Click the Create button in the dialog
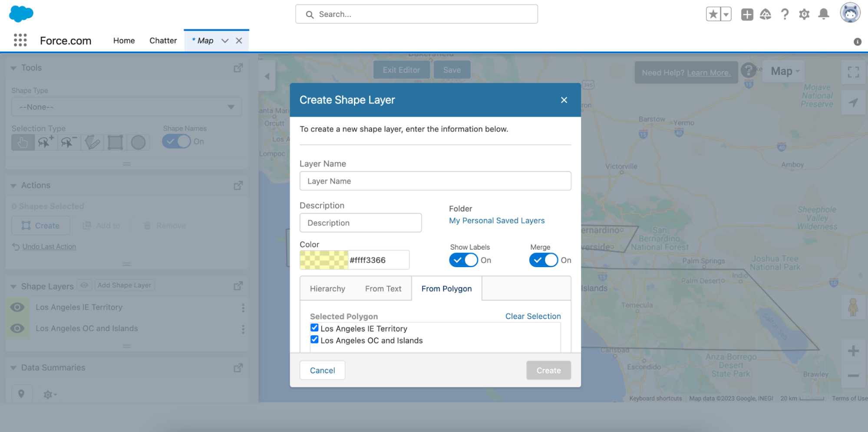Screen dimensions: 868x432 tap(548, 370)
